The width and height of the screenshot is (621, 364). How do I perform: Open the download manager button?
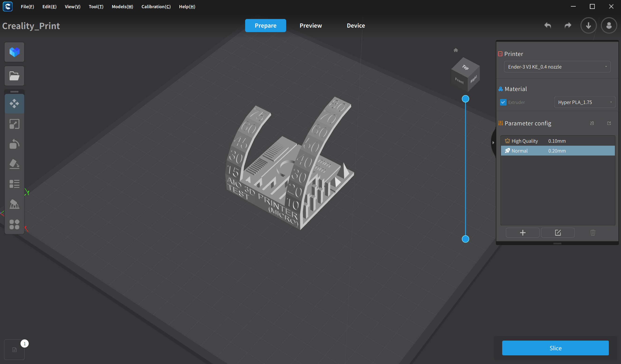pos(588,25)
